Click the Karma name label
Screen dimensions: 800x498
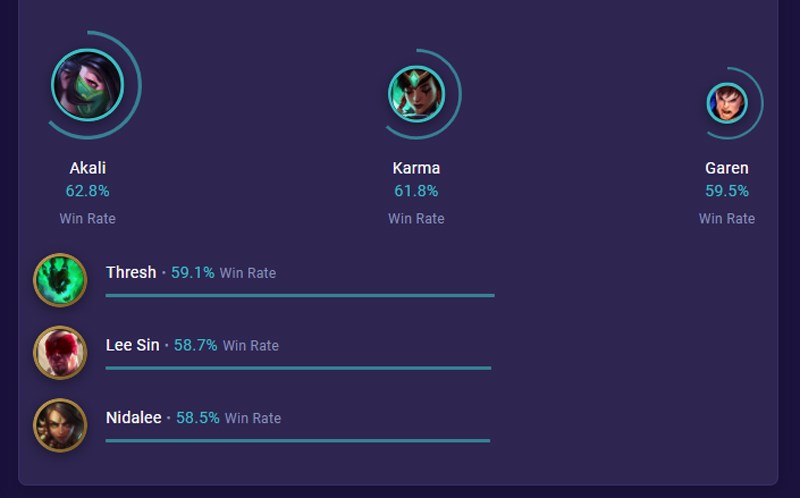[416, 168]
